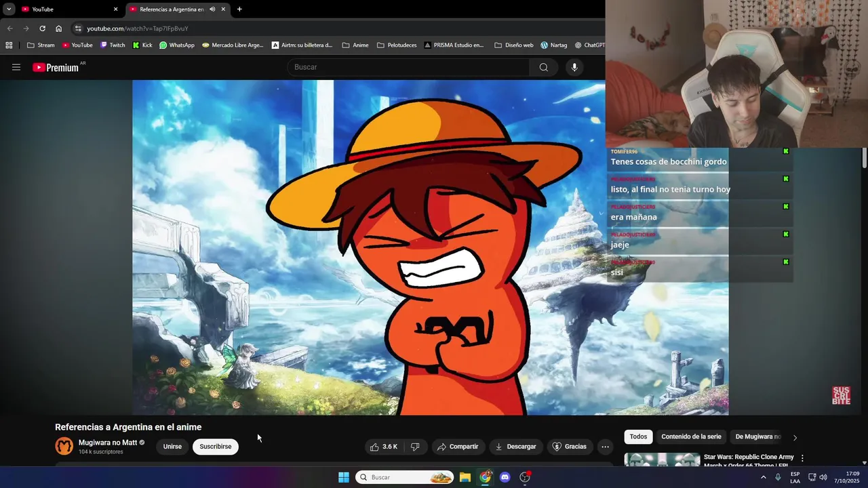Download the video via Descargar
Viewport: 868px width, 488px height.
tap(516, 447)
